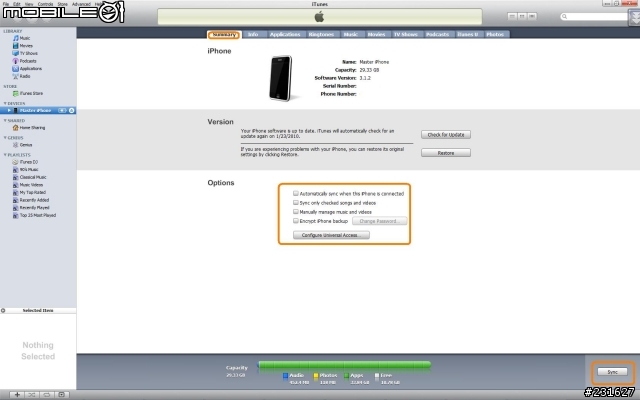Viewport: 640px width, 400px height.
Task: Click the blue Audio legend swatch
Action: click(x=285, y=376)
